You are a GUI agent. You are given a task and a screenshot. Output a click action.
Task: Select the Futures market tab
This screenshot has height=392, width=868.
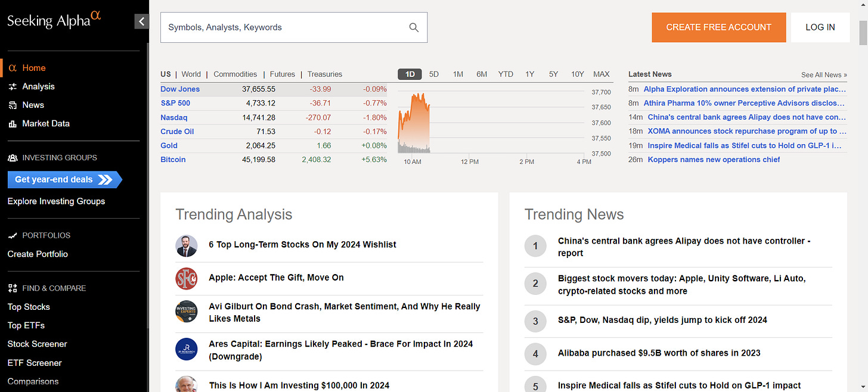pyautogui.click(x=283, y=74)
